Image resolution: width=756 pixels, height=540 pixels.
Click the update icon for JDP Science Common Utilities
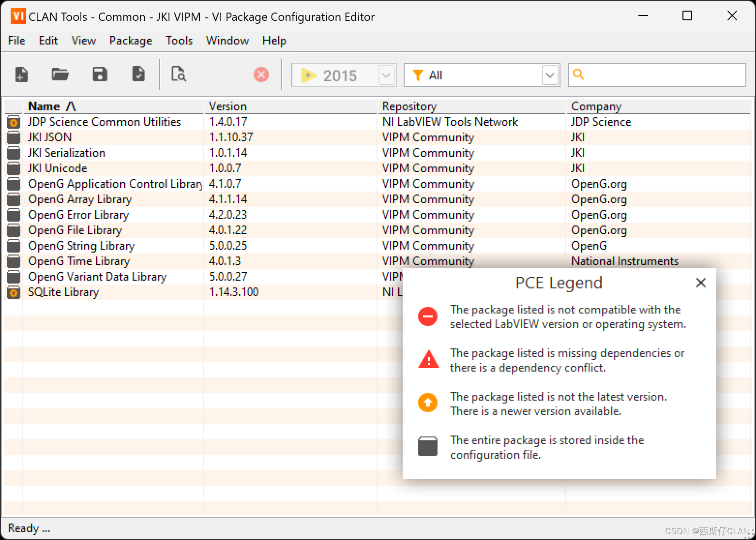point(13,122)
